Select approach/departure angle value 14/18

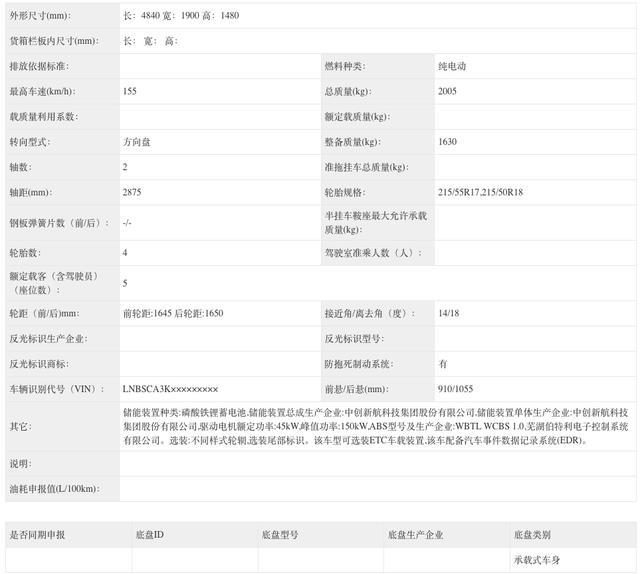449,313
